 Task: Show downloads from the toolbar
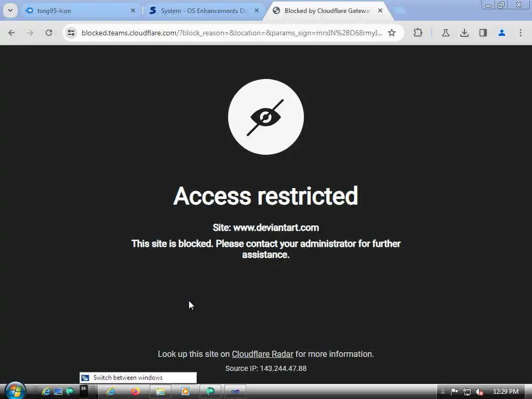click(464, 33)
